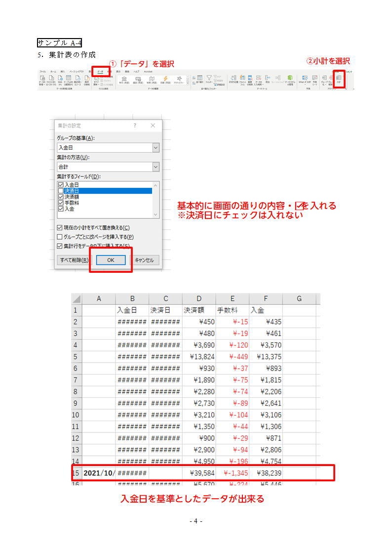This screenshot has width=392, height=555.
Task: Select the 地理 (Geography) data type icon
Action: pos(152,80)
